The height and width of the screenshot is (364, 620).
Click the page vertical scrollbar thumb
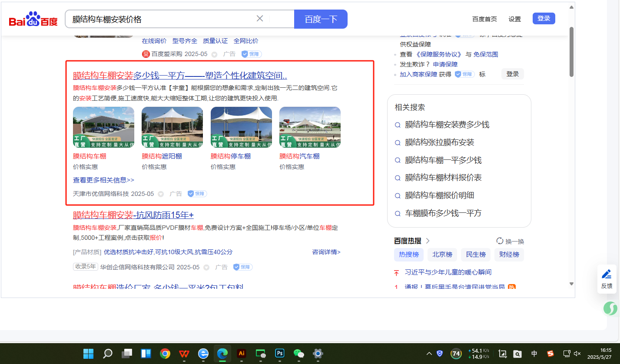(571, 52)
